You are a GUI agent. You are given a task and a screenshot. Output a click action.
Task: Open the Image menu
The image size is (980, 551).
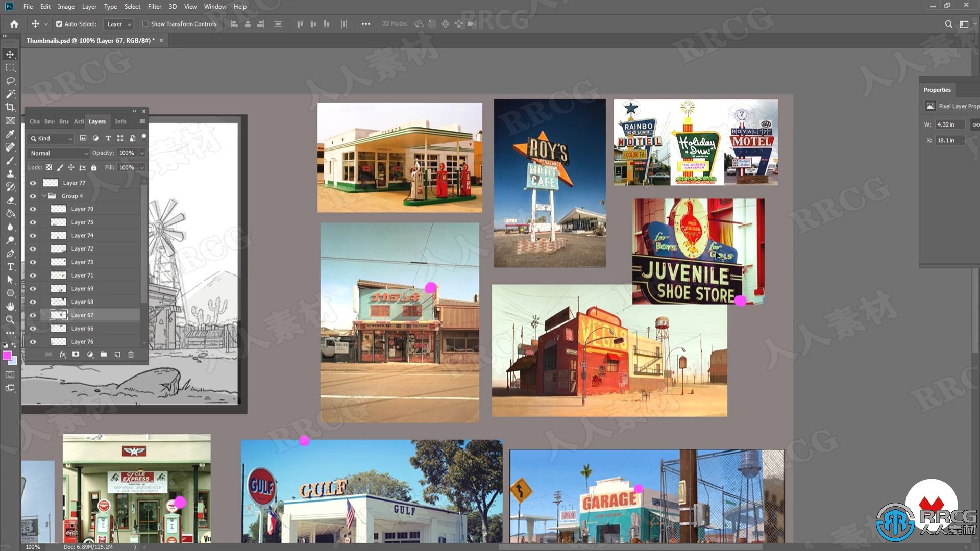pyautogui.click(x=66, y=7)
